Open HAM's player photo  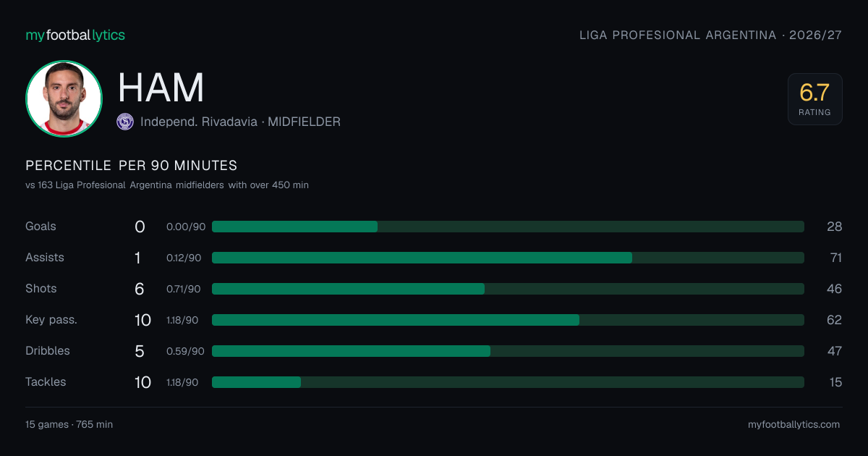[64, 99]
